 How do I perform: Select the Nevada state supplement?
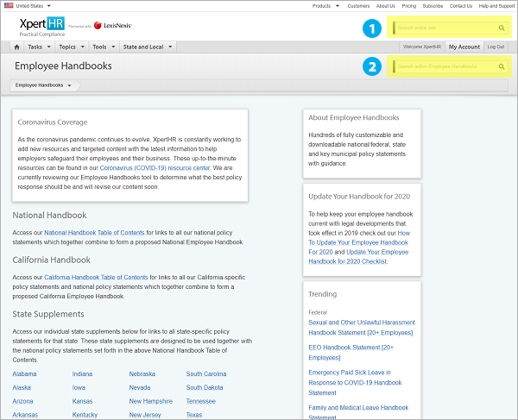click(x=140, y=388)
